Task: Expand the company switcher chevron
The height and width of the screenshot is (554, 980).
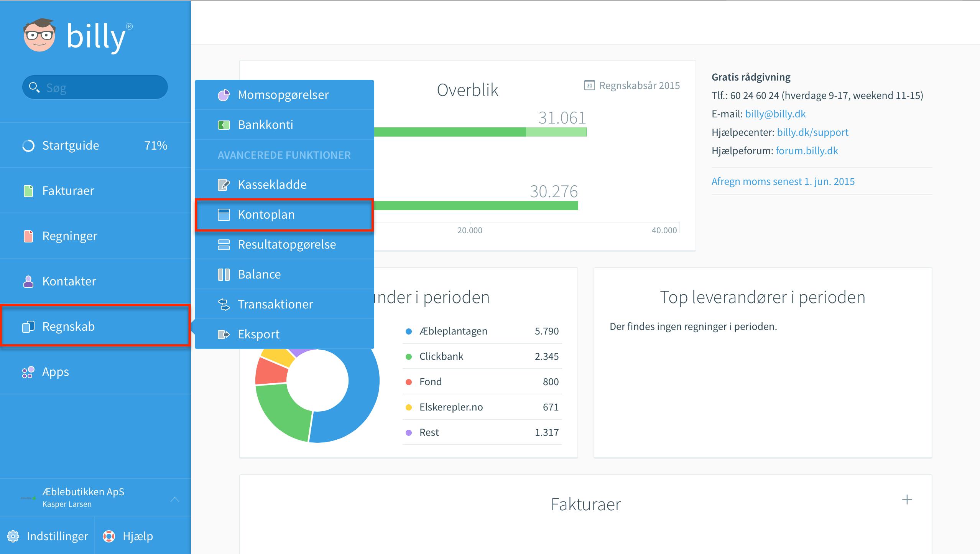Action: coord(175,499)
